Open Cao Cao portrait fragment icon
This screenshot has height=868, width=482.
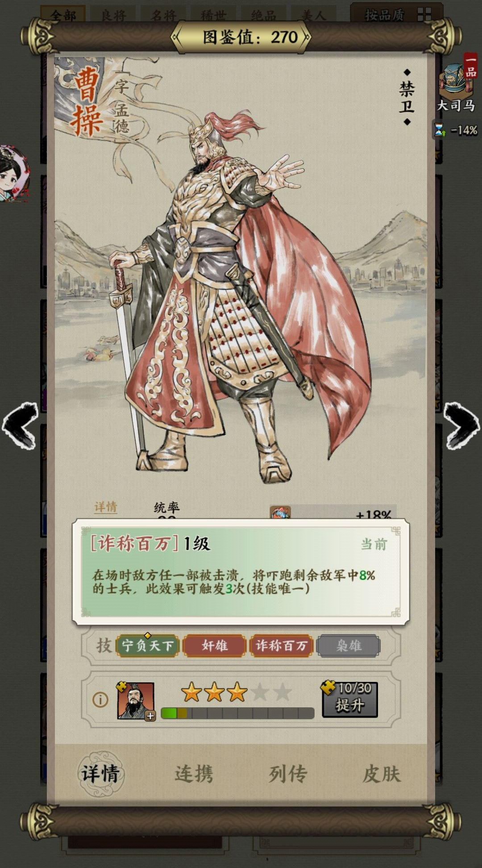(x=136, y=700)
